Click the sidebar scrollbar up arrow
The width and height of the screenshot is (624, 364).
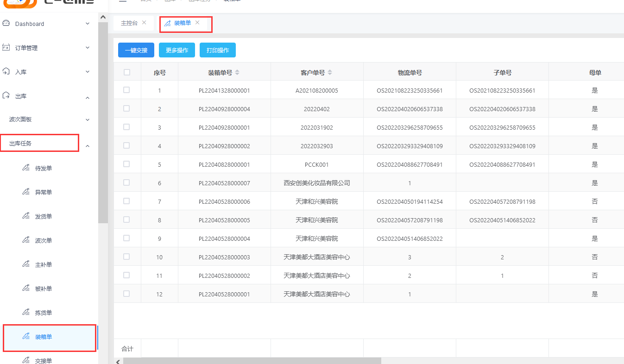(103, 17)
